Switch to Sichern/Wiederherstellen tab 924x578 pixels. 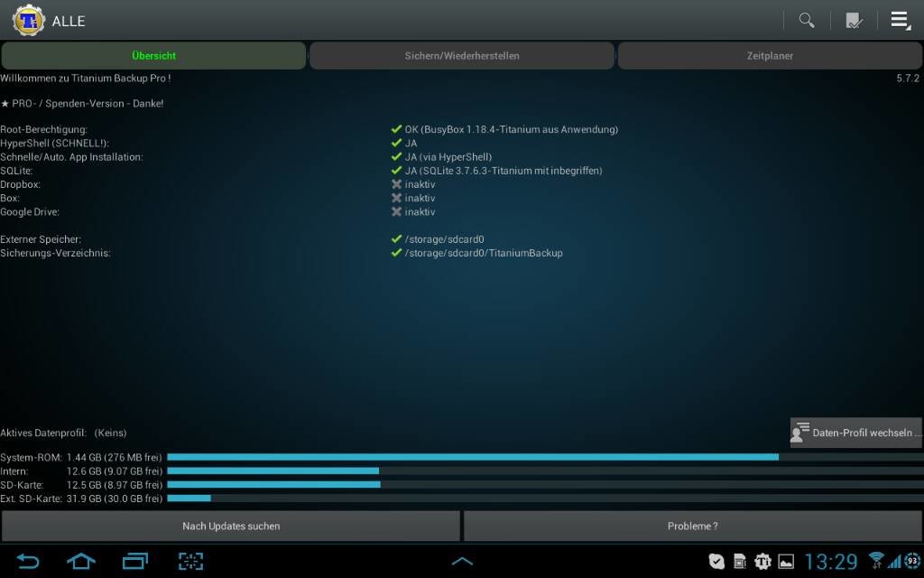[462, 55]
